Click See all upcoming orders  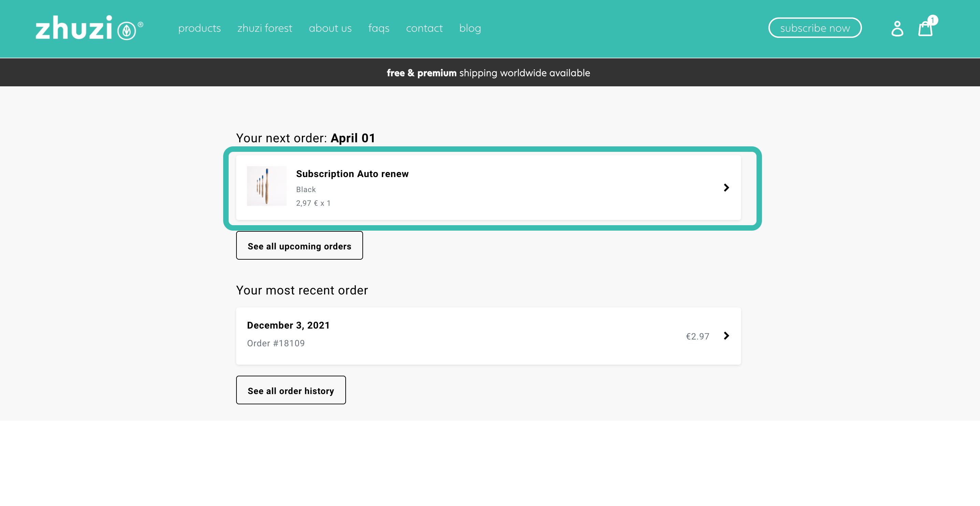point(299,245)
